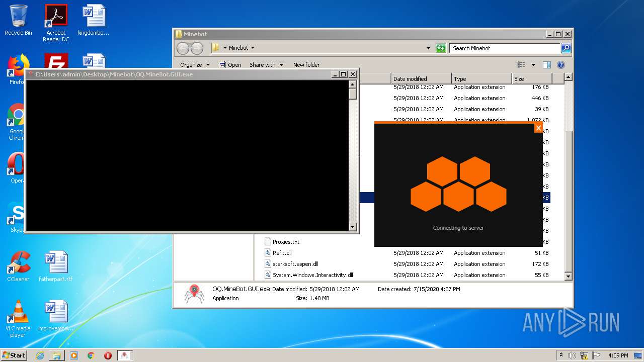Select fatherpast.rtf desktop file
Viewport: 644px width, 362px height.
point(56,266)
